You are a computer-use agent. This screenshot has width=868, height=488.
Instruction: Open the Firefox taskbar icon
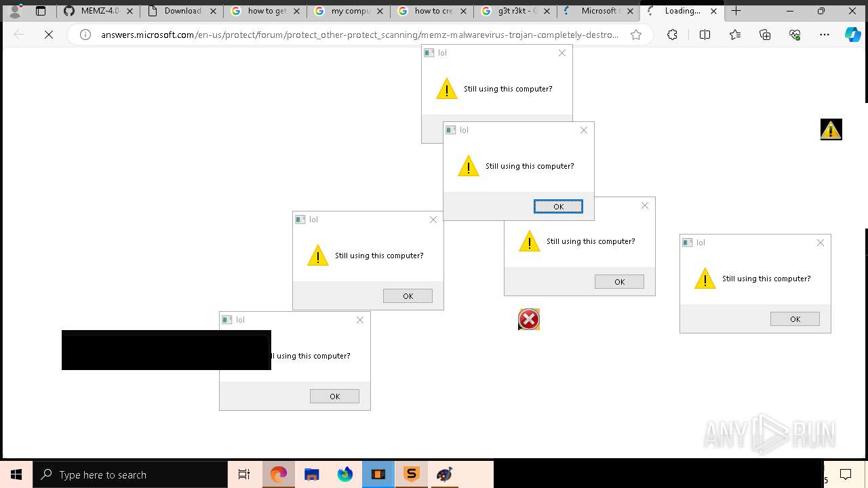pyautogui.click(x=345, y=474)
